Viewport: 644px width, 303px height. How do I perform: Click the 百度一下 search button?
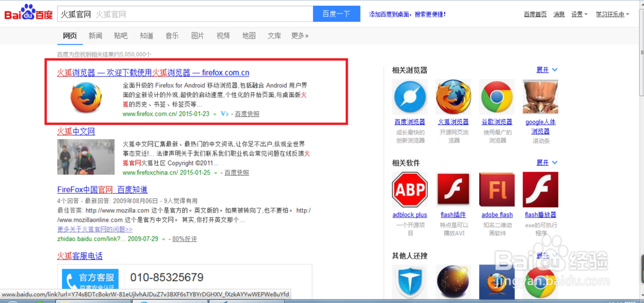coord(336,14)
